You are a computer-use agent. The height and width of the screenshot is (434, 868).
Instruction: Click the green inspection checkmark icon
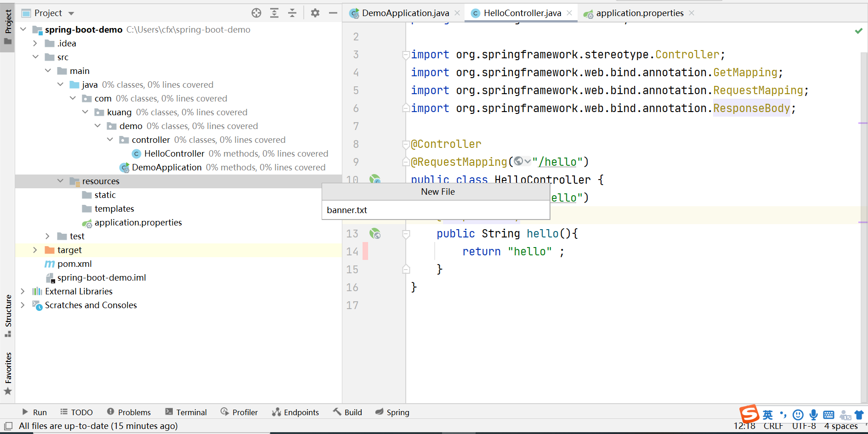pyautogui.click(x=858, y=31)
